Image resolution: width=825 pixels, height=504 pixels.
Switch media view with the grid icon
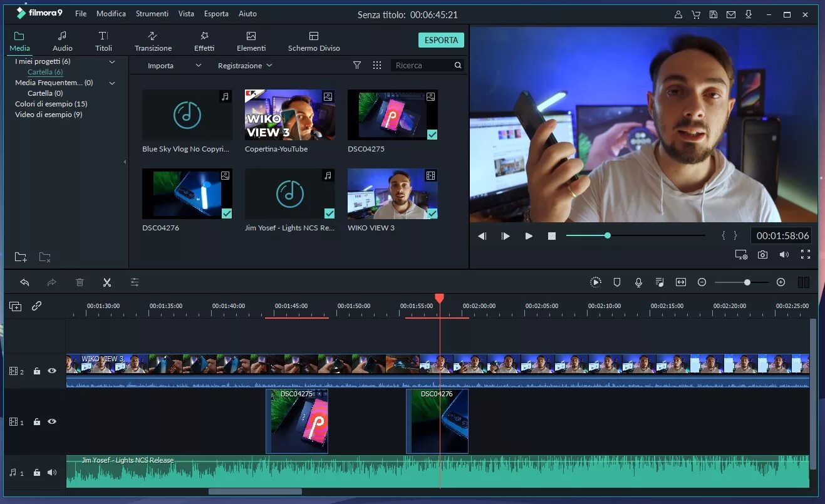[x=377, y=65]
